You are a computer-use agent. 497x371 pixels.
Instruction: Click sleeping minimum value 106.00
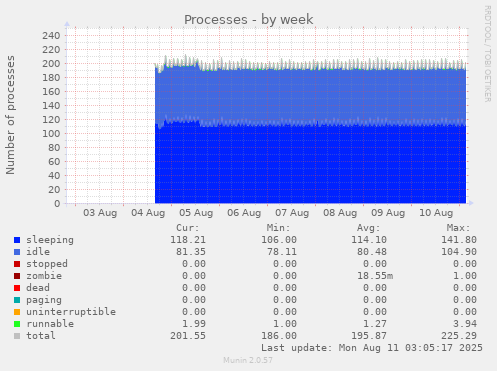279,240
